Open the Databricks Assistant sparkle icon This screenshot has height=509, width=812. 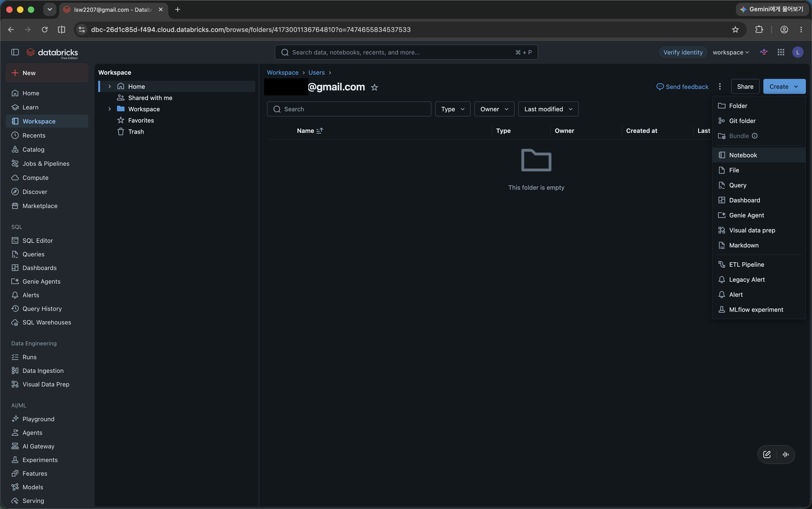coord(764,52)
